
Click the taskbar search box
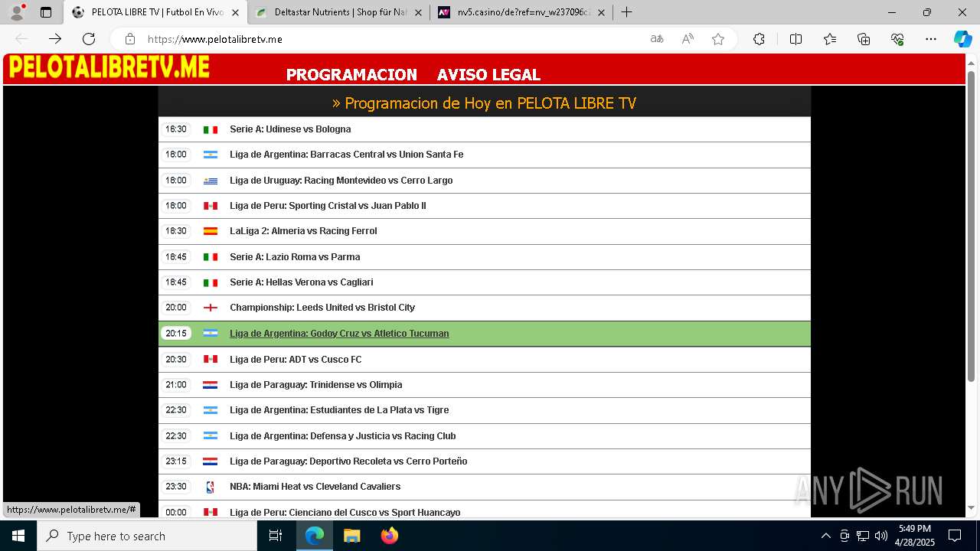147,536
